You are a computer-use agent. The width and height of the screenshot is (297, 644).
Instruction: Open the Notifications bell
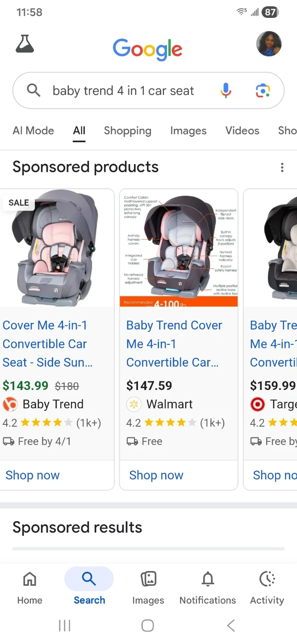[x=208, y=587]
